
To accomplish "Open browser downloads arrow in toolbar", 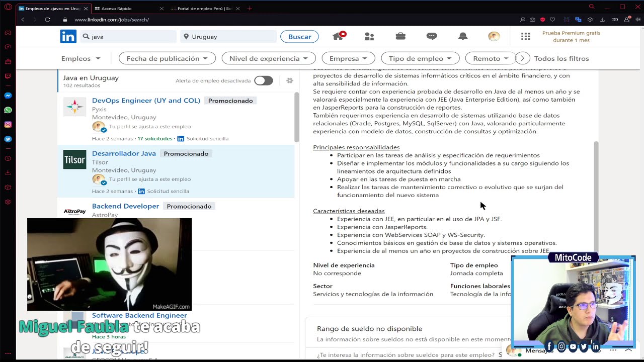I will [603, 20].
